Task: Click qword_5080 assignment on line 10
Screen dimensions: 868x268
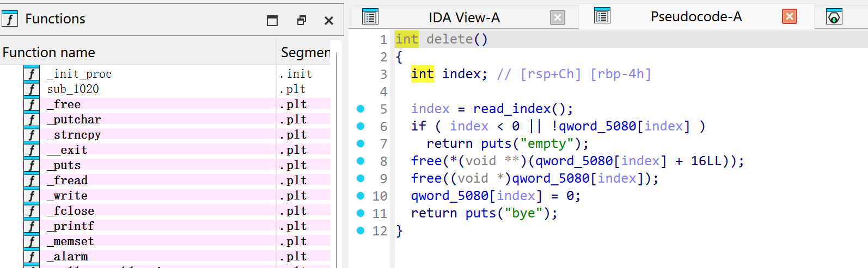Action: [x=450, y=196]
